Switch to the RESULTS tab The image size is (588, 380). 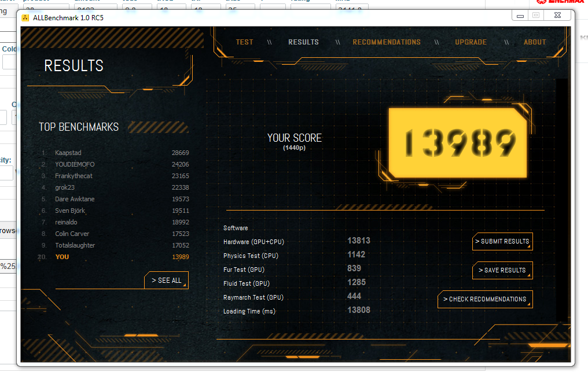tap(303, 42)
